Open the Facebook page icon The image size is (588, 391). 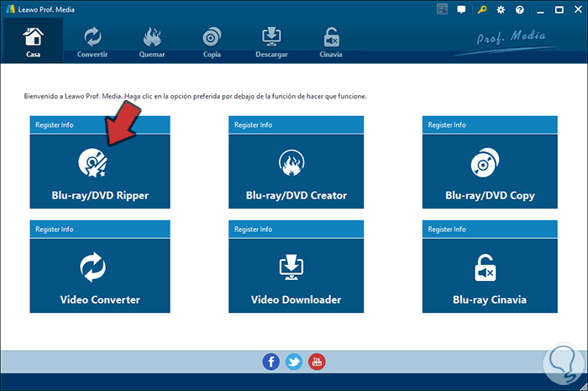270,362
